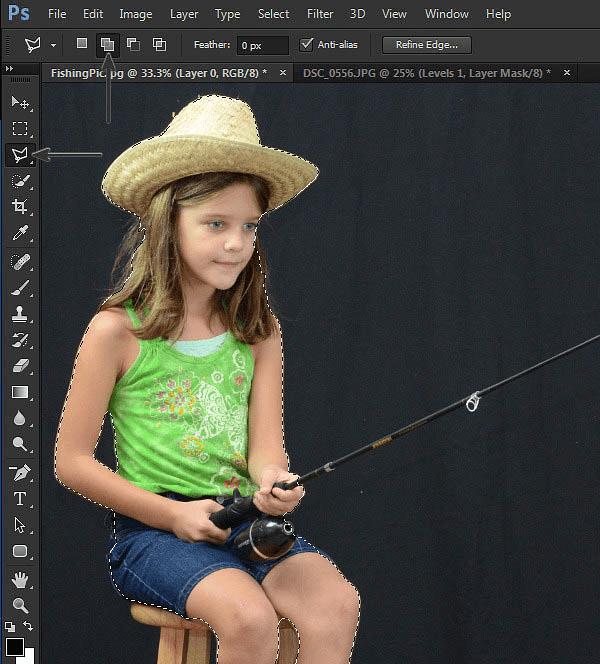Viewport: 600px width, 664px height.
Task: Enable Add to selection mode
Action: [108, 44]
